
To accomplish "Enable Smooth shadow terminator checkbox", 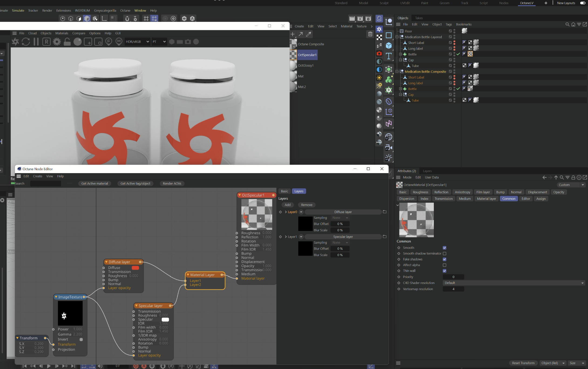I will (x=444, y=253).
